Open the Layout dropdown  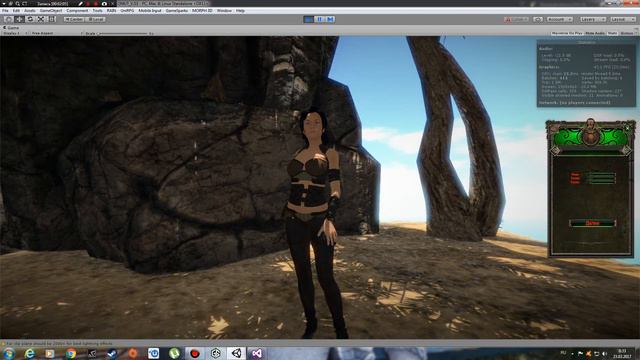[622, 19]
